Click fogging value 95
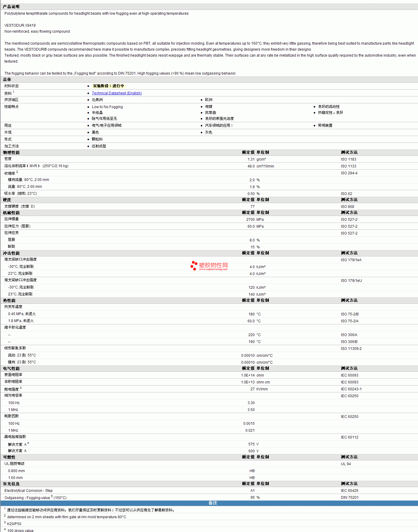The width and height of the screenshot is (418, 532). tap(253, 498)
